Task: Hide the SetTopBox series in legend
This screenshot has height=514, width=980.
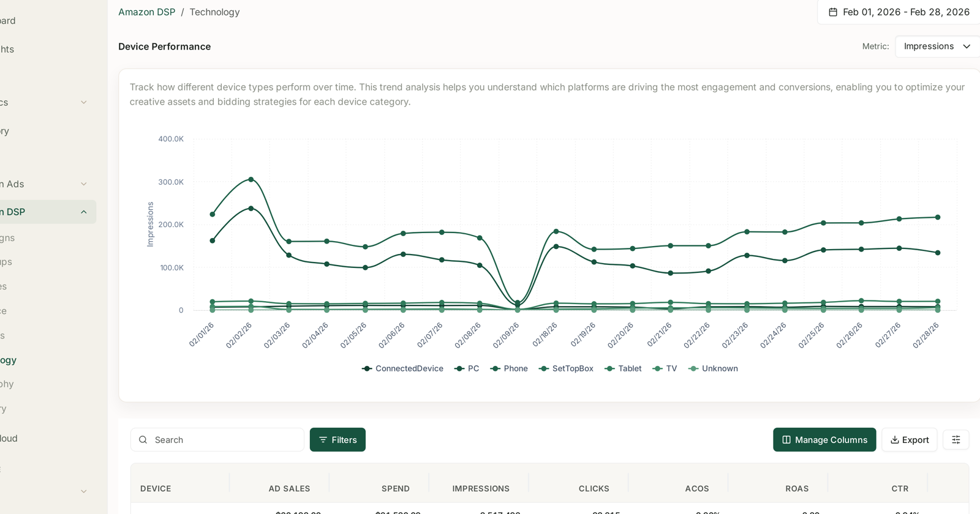Action: (566, 368)
